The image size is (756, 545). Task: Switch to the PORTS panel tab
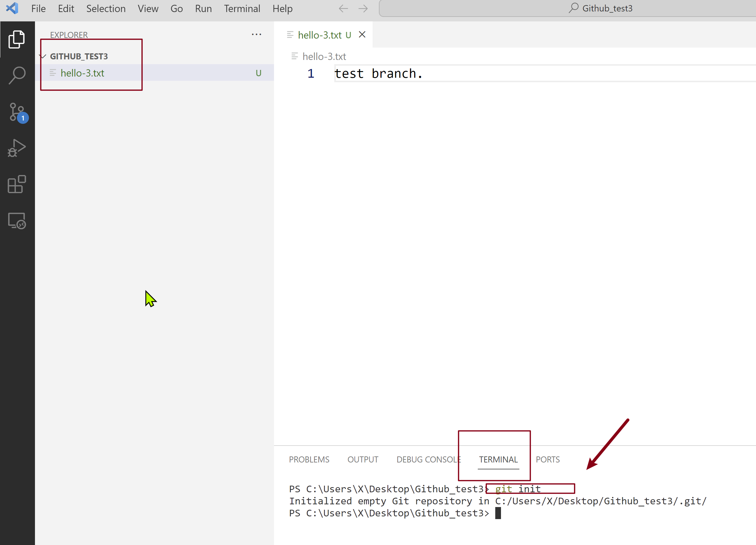coord(547,459)
